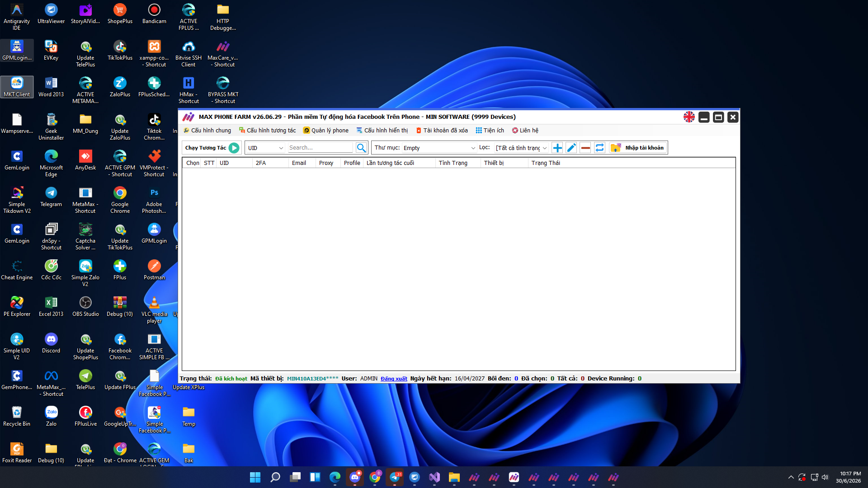The width and height of the screenshot is (868, 488).
Task: Open the Windows Start menu
Action: pyautogui.click(x=255, y=477)
